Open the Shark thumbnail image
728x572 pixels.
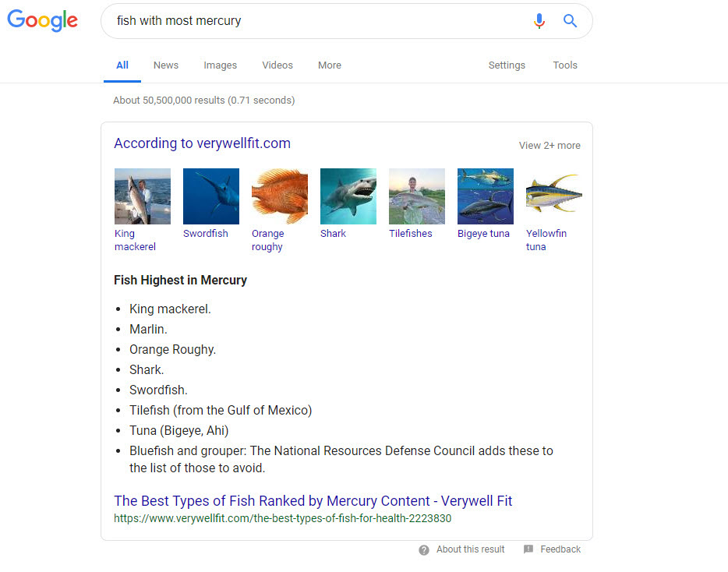click(x=348, y=196)
